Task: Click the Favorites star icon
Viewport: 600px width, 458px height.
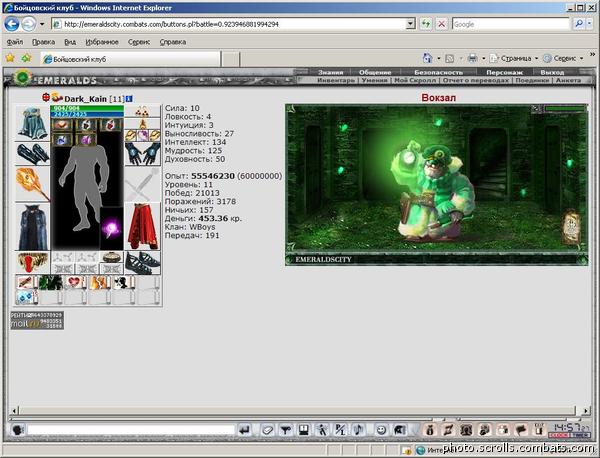Action: [x=10, y=58]
